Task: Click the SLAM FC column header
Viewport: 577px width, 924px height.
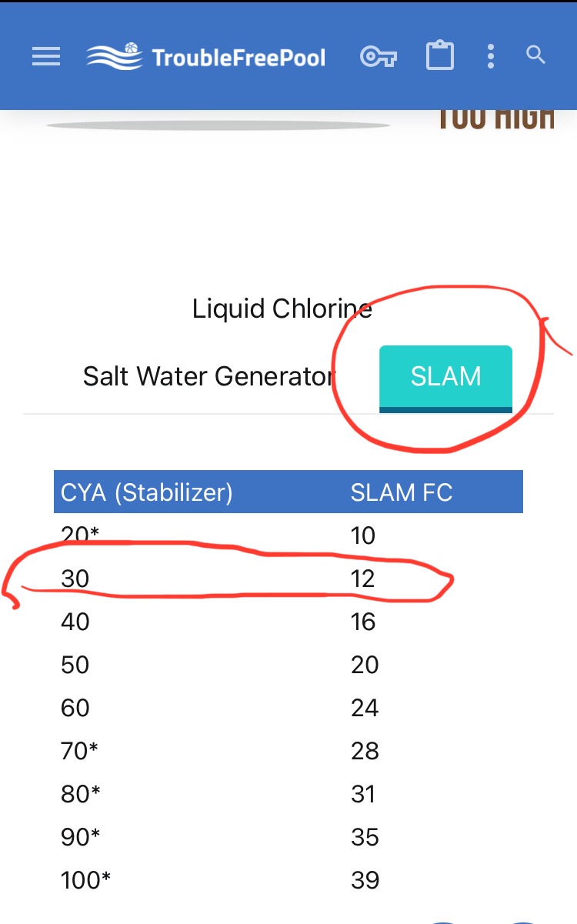Action: tap(402, 492)
